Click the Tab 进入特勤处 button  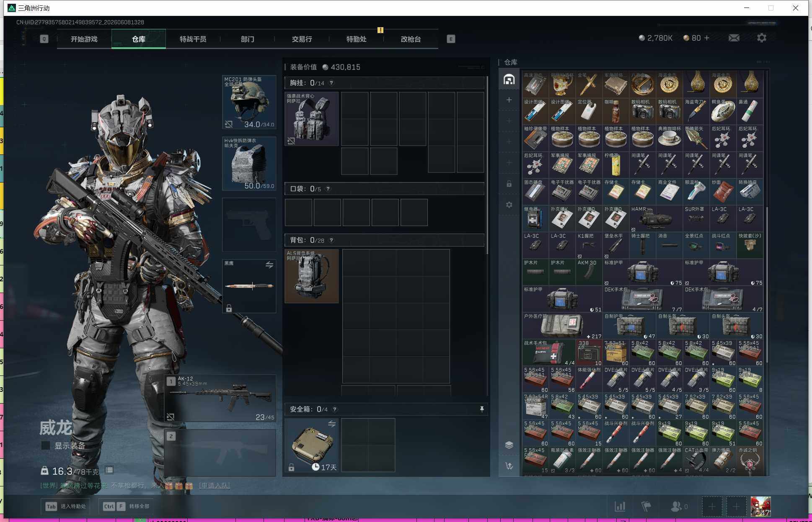coord(66,507)
